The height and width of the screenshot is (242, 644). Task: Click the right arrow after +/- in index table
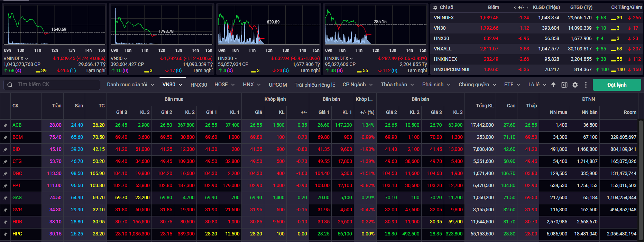pos(527,8)
